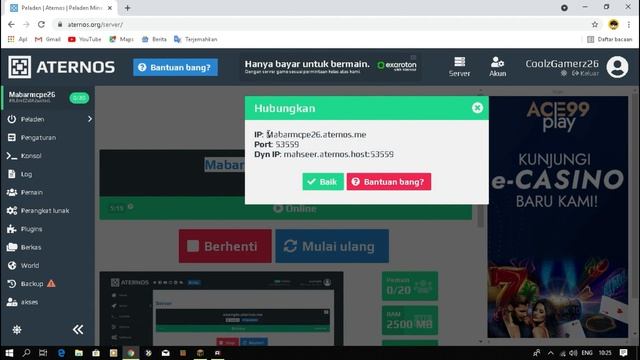640x360 pixels.
Task: Reload the browser page
Action: (x=41, y=24)
